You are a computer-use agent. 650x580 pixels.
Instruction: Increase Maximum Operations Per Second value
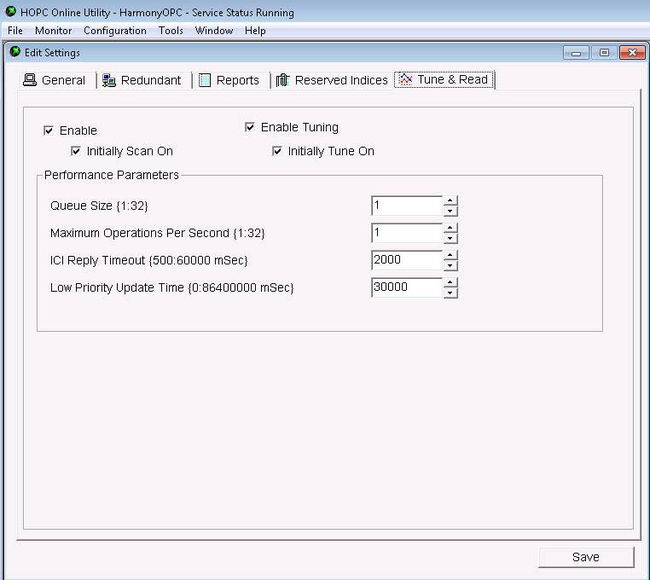click(x=450, y=228)
